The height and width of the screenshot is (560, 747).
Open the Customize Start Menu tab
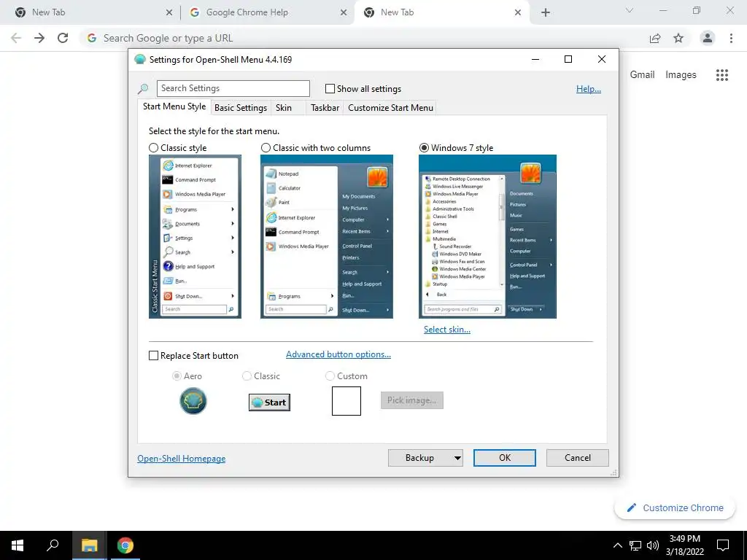(391, 108)
